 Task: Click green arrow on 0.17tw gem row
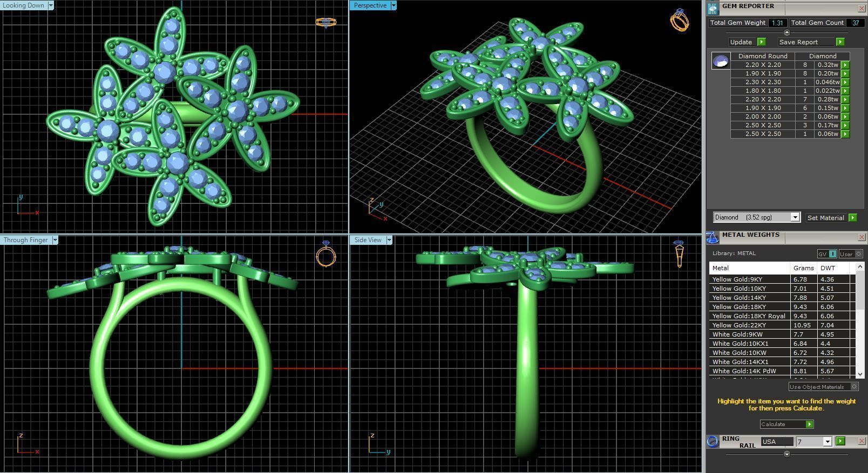[x=845, y=125]
